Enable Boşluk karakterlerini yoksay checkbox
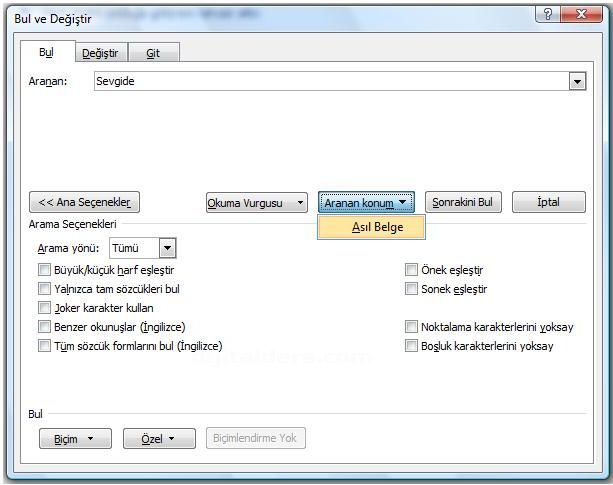613x485 pixels. pos(411,345)
